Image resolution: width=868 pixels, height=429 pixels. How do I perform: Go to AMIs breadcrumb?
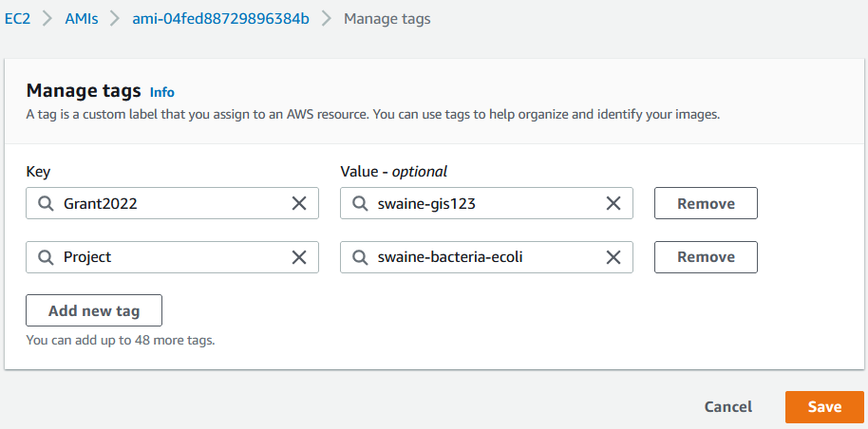coord(82,19)
